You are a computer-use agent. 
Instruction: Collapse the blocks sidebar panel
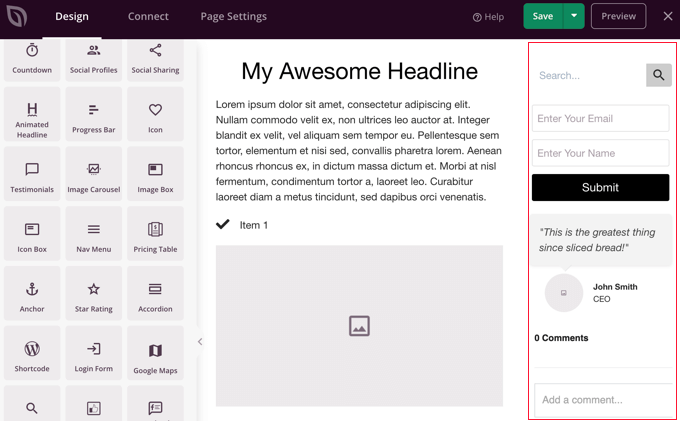[200, 342]
